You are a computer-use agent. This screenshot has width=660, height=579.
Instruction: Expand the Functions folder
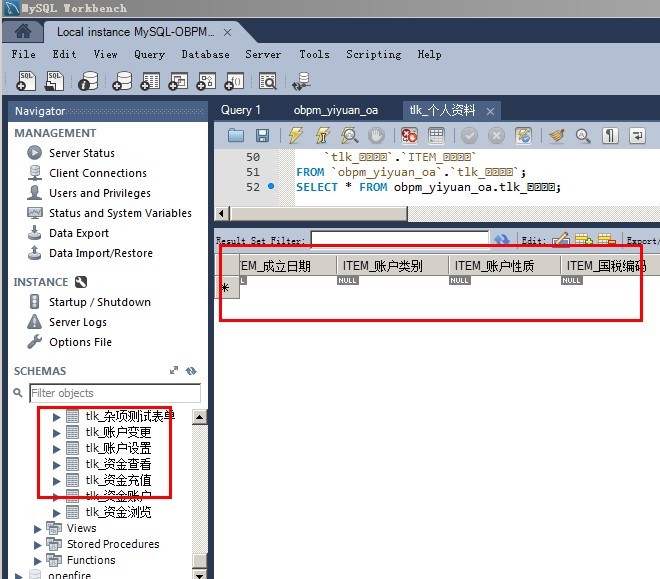click(x=37, y=561)
